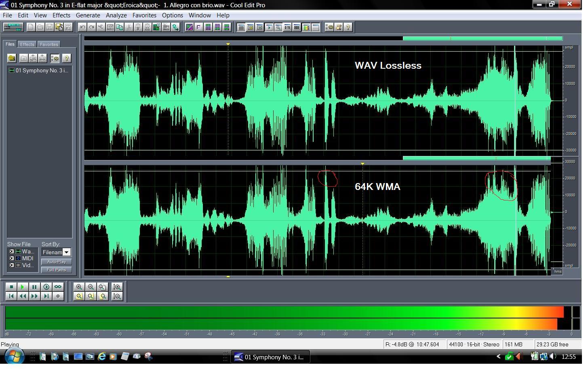
Task: Select the Files tab
Action: [x=10, y=44]
